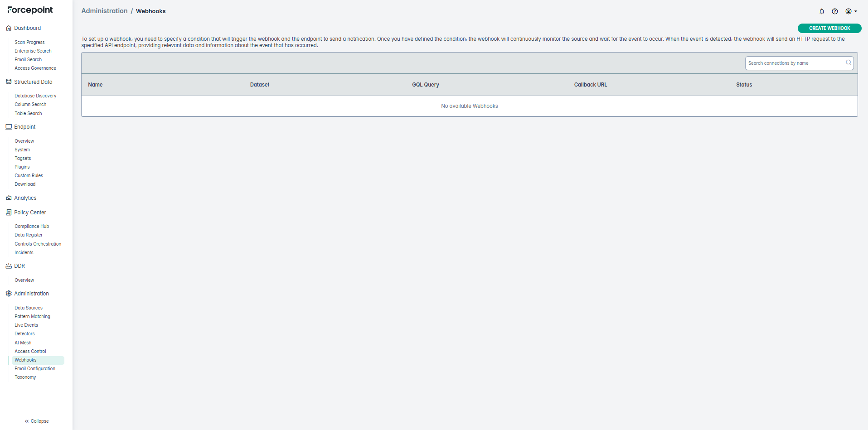Click the Forcepoint logo
Image resolution: width=868 pixels, height=430 pixels.
(30, 10)
